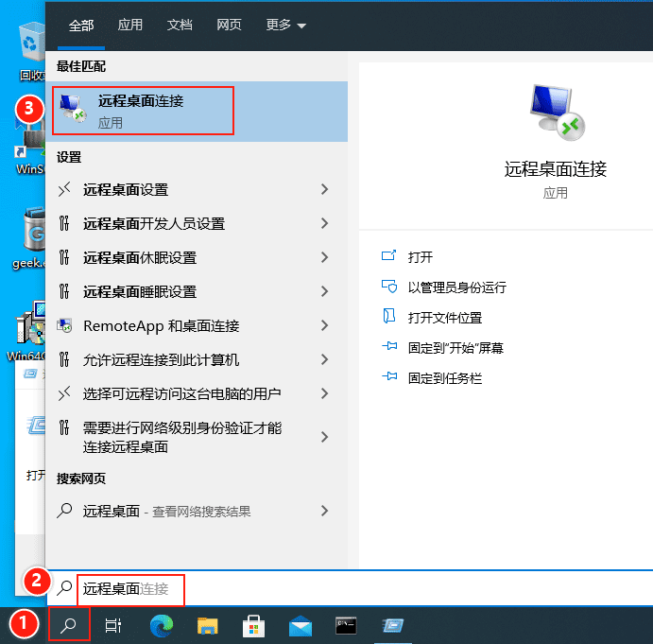
Task: Choose 以管理员身份运行 text
Action: pos(456,287)
